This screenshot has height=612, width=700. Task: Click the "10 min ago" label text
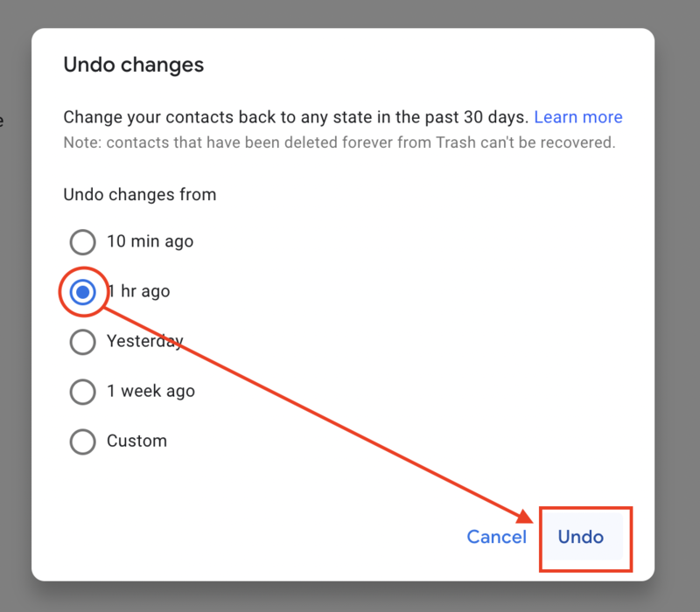point(150,241)
